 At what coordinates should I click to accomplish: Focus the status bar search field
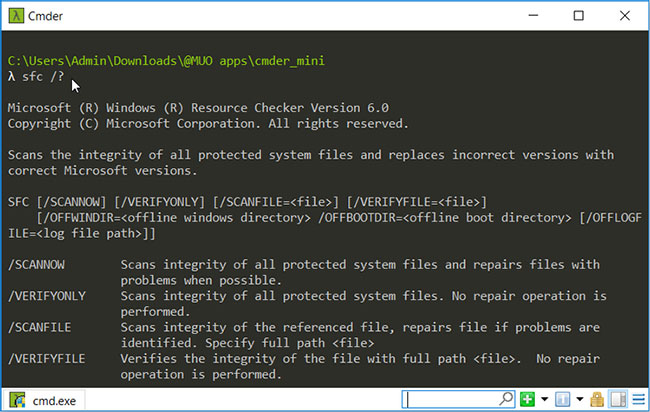pyautogui.click(x=458, y=400)
